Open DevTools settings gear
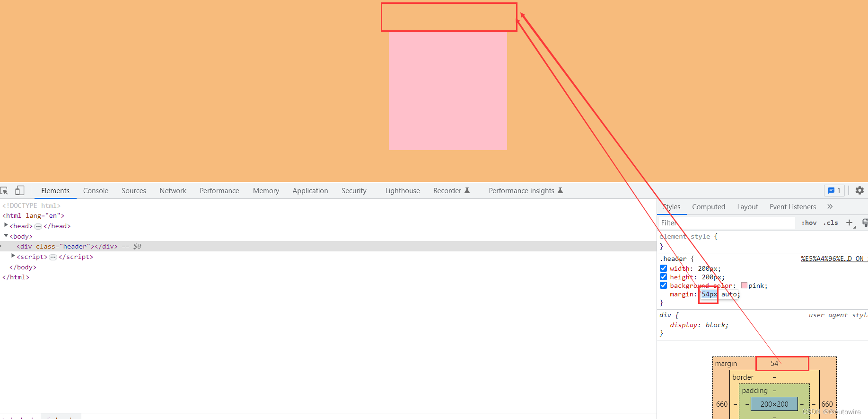The image size is (868, 419). (859, 190)
